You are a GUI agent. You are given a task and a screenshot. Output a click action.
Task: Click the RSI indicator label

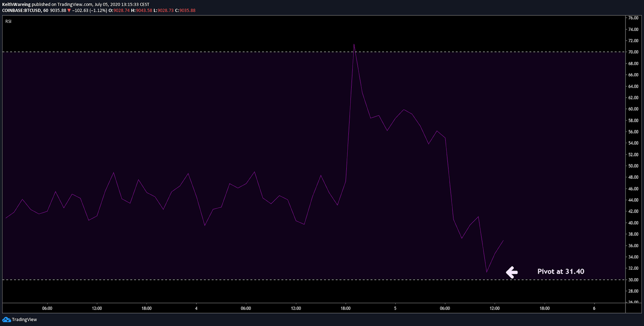(8, 21)
